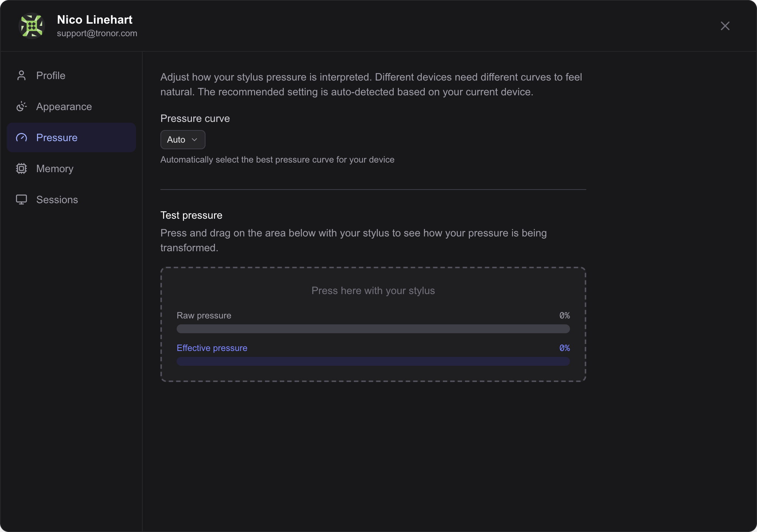Click the Pressure gauge icon
The width and height of the screenshot is (757, 532).
[21, 137]
